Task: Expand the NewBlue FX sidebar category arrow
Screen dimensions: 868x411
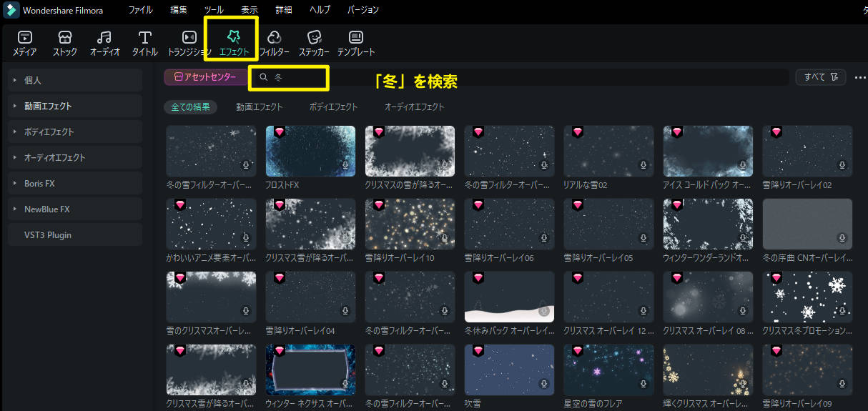Action: pos(14,209)
